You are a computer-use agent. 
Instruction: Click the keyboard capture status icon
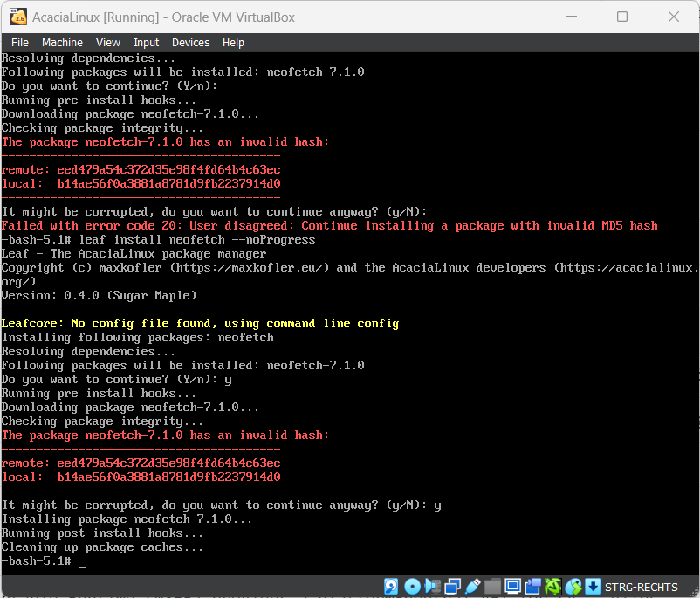(593, 586)
